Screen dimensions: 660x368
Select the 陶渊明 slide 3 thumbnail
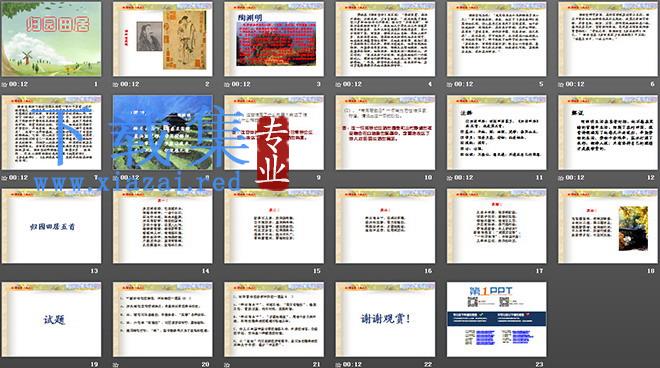click(274, 39)
